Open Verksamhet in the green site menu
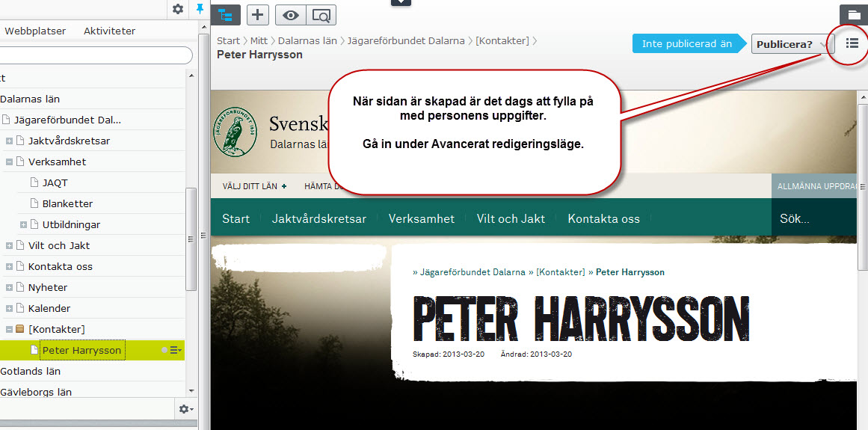Image resolution: width=868 pixels, height=430 pixels. 421,218
